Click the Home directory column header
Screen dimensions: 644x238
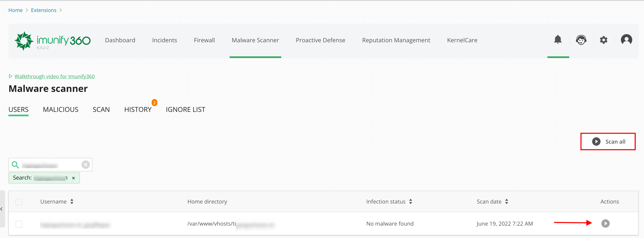point(207,202)
